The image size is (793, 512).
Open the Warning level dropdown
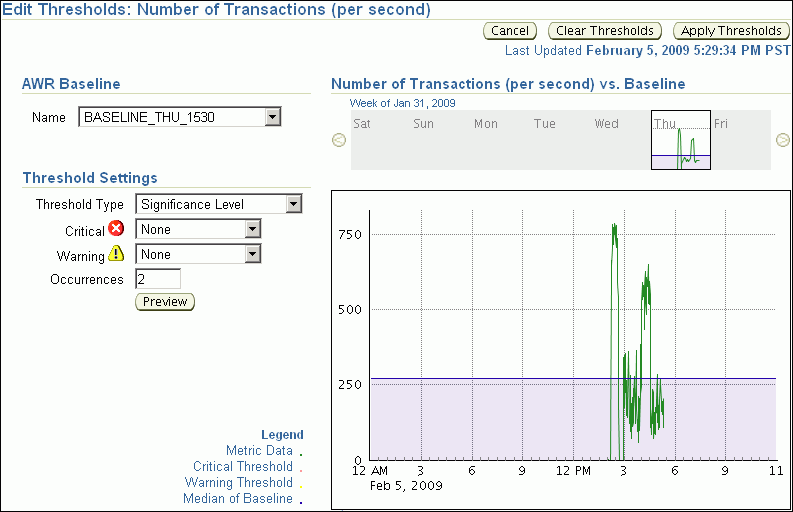pos(197,254)
